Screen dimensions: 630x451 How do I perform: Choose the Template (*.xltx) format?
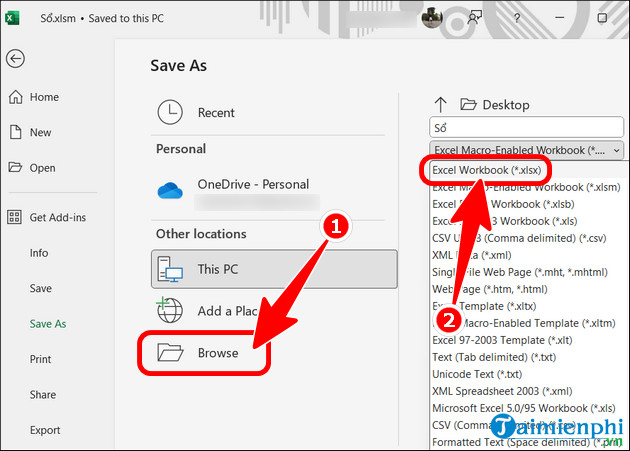point(484,306)
